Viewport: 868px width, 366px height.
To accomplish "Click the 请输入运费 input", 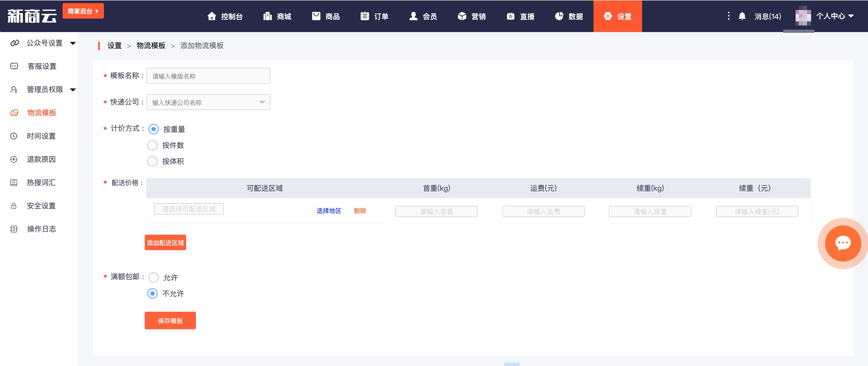I will pyautogui.click(x=543, y=212).
